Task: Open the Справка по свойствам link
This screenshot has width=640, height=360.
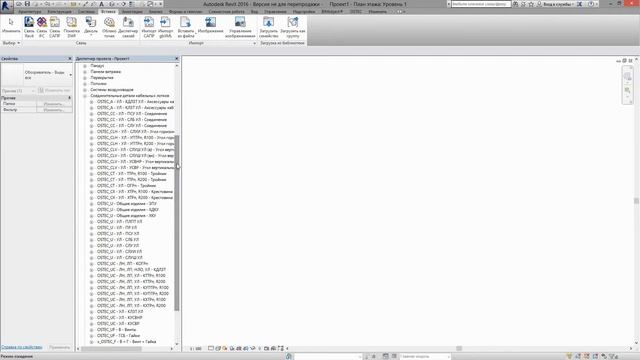Action: tap(22, 347)
